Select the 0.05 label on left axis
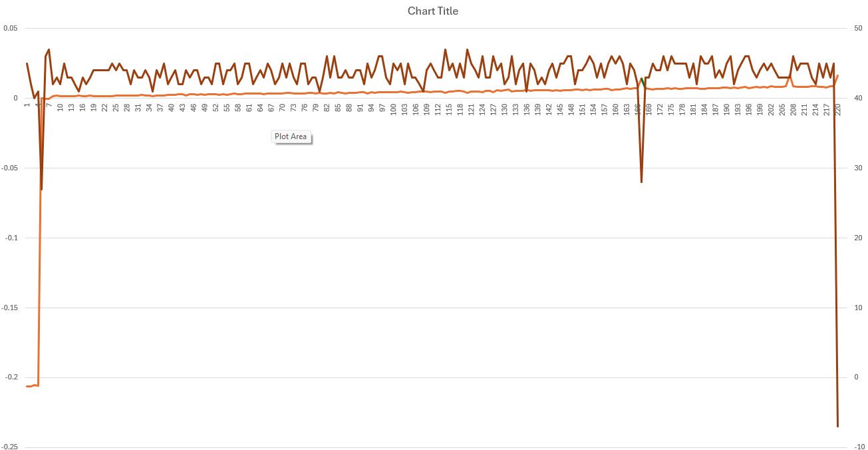 (x=11, y=28)
